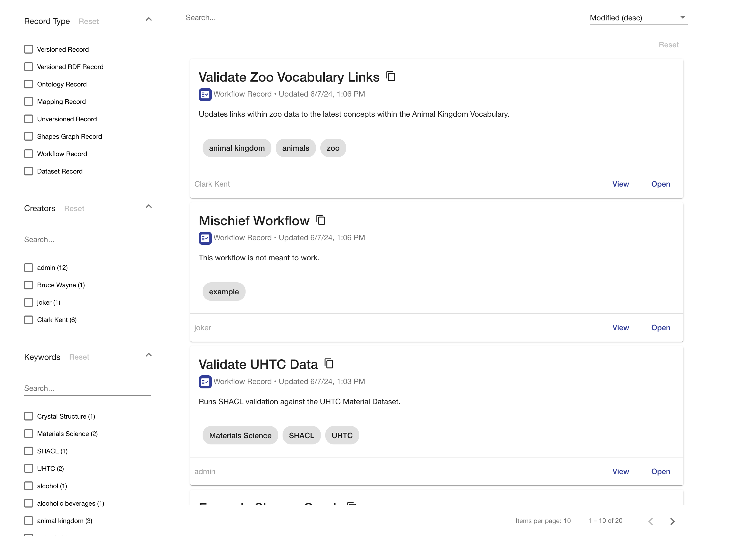Image resolution: width=756 pixels, height=538 pixels.
Task: Enable Ontology Record filter
Action: tap(29, 84)
